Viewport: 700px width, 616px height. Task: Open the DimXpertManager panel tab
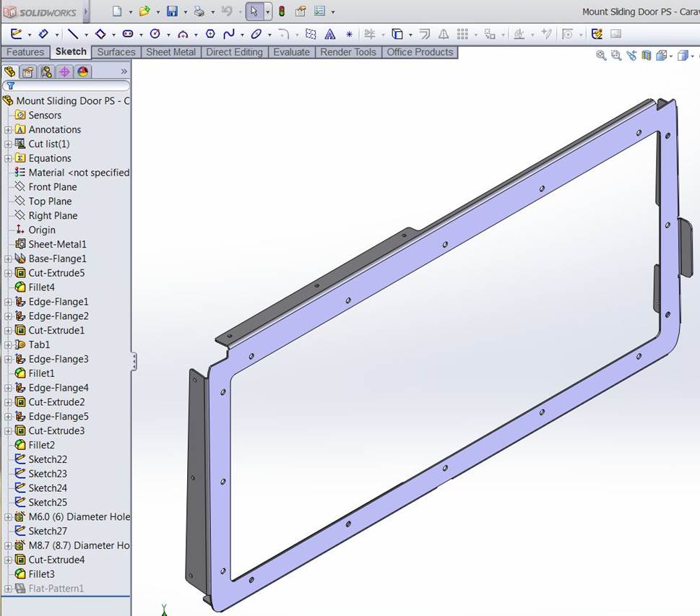click(64, 71)
